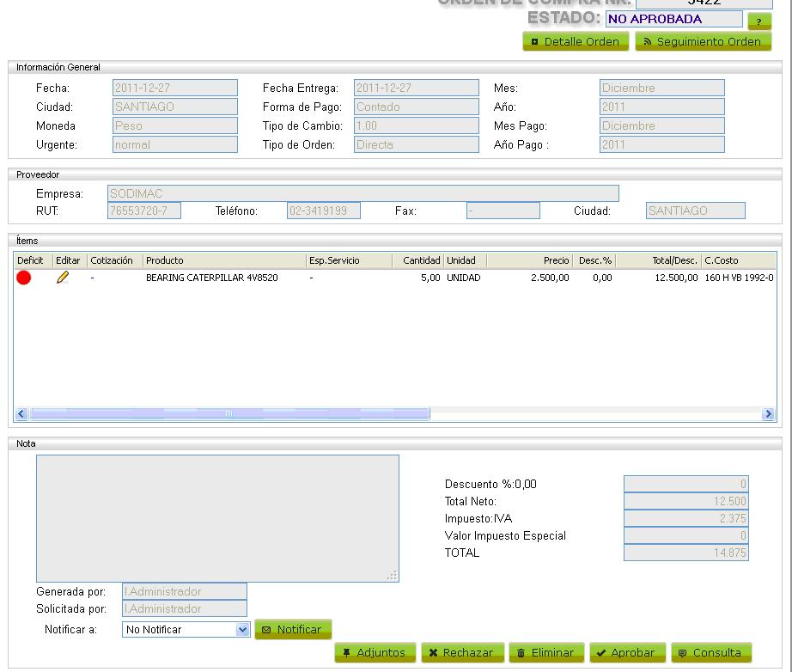792x672 pixels.
Task: Click the Mes field Diciembre
Action: (661, 88)
